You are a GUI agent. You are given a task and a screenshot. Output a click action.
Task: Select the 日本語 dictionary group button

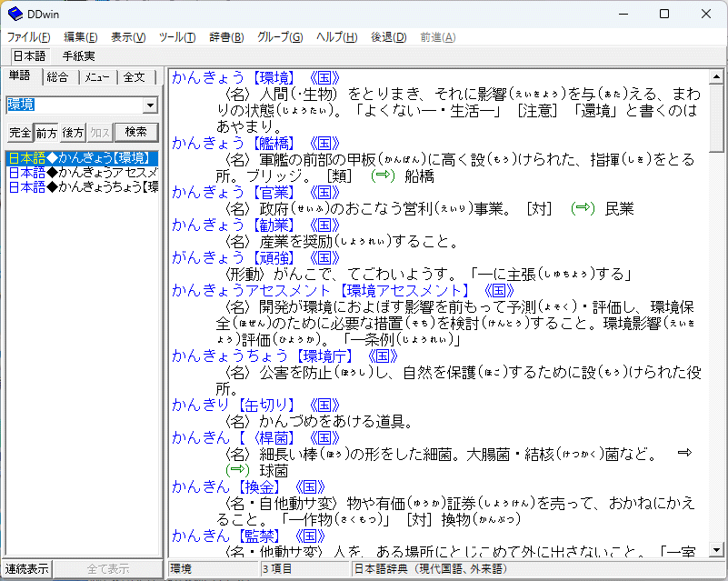(x=29, y=56)
